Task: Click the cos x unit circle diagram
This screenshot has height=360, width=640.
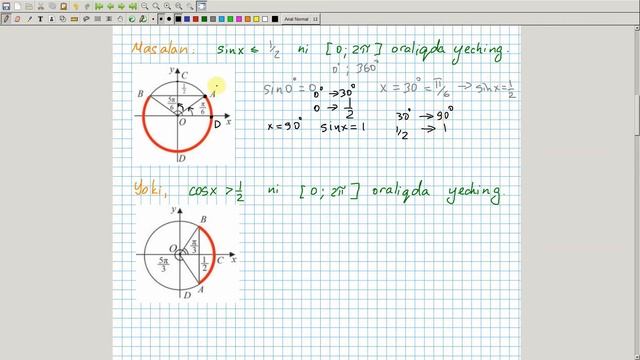Action: click(x=187, y=254)
